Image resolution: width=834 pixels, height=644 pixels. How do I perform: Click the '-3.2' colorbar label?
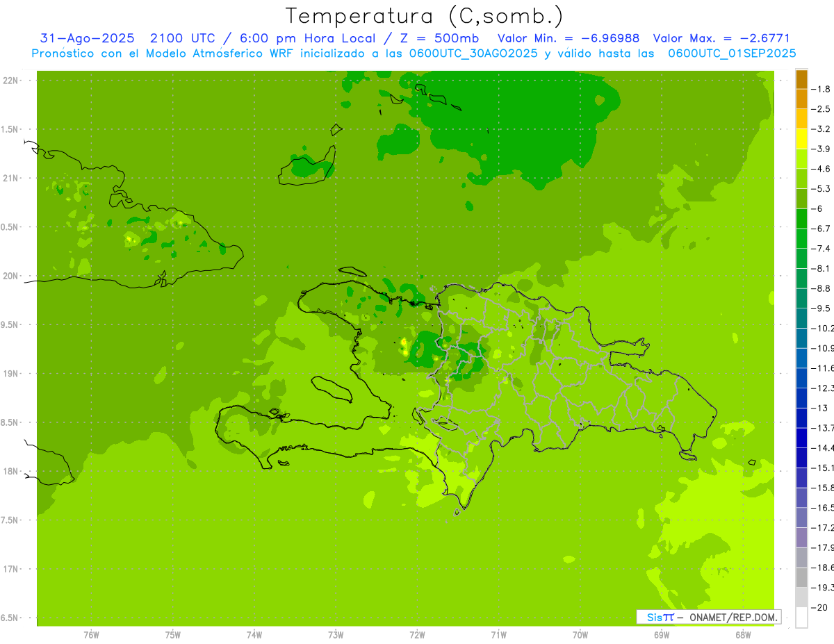pyautogui.click(x=821, y=129)
